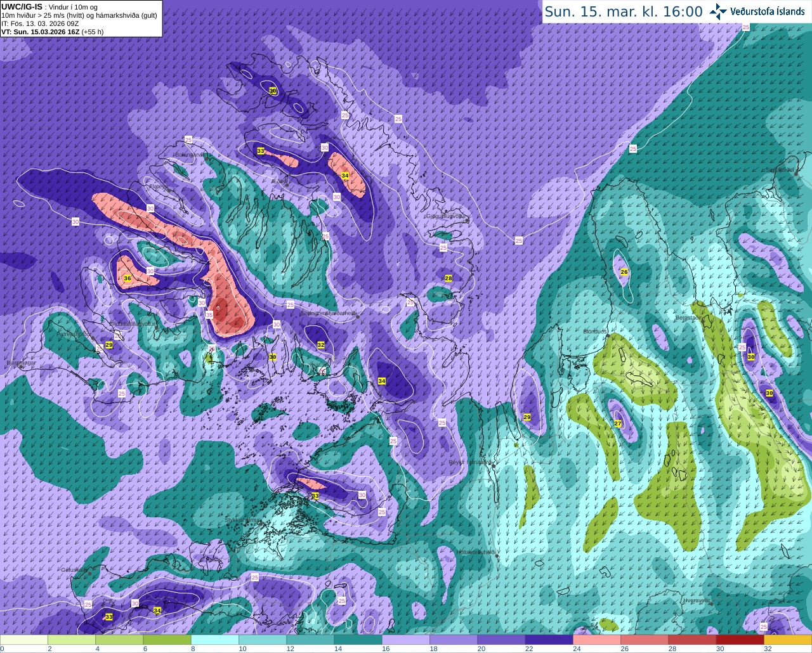Click the Stykkishólmur place label
The height and width of the screenshot is (653, 812).
tap(244, 520)
